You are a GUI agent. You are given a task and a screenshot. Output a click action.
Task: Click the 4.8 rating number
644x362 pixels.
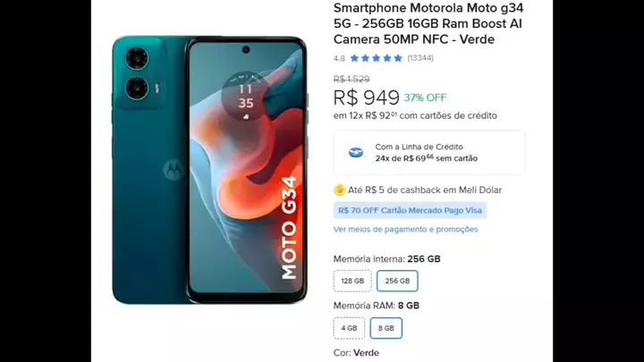click(x=339, y=58)
